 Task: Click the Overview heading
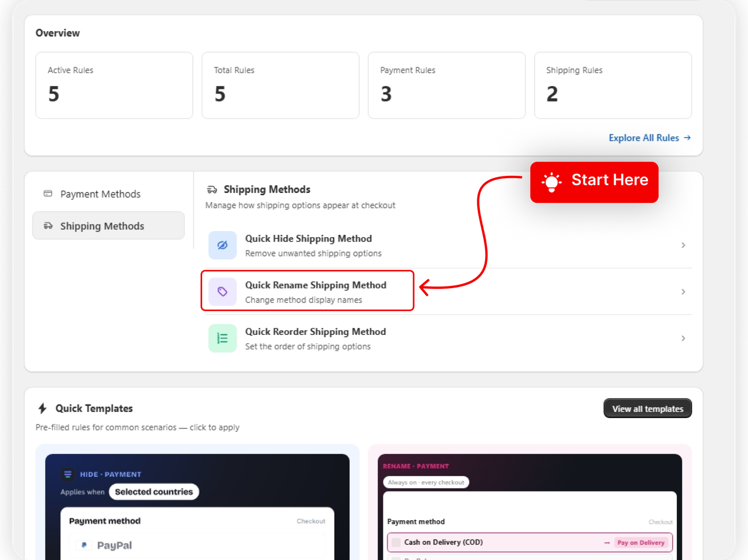(x=58, y=33)
